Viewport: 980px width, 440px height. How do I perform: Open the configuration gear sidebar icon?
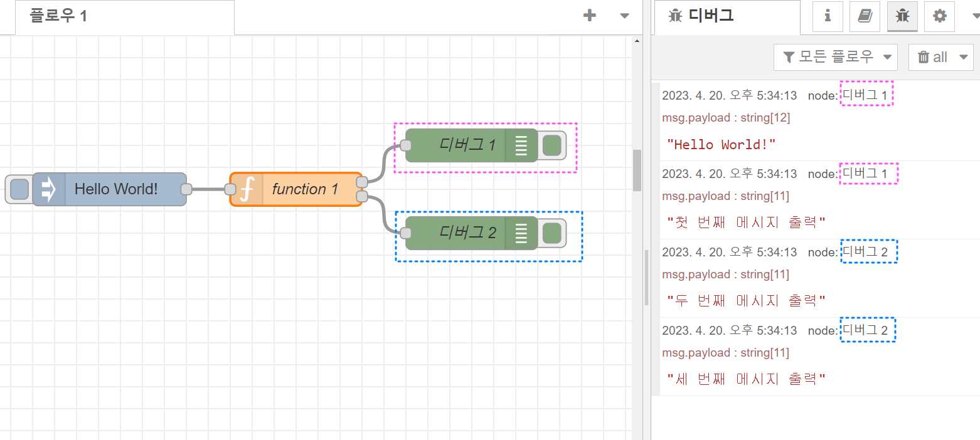point(939,16)
